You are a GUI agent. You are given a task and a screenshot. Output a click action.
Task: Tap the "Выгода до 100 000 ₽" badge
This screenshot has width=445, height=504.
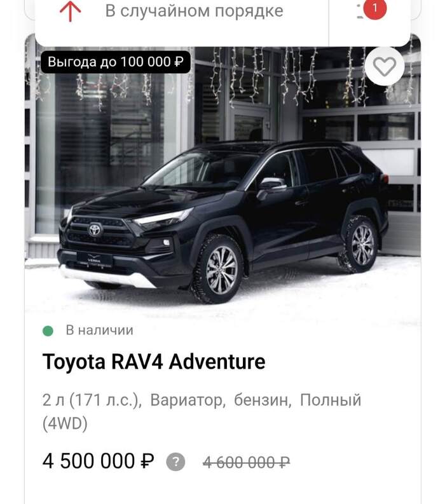click(x=116, y=62)
